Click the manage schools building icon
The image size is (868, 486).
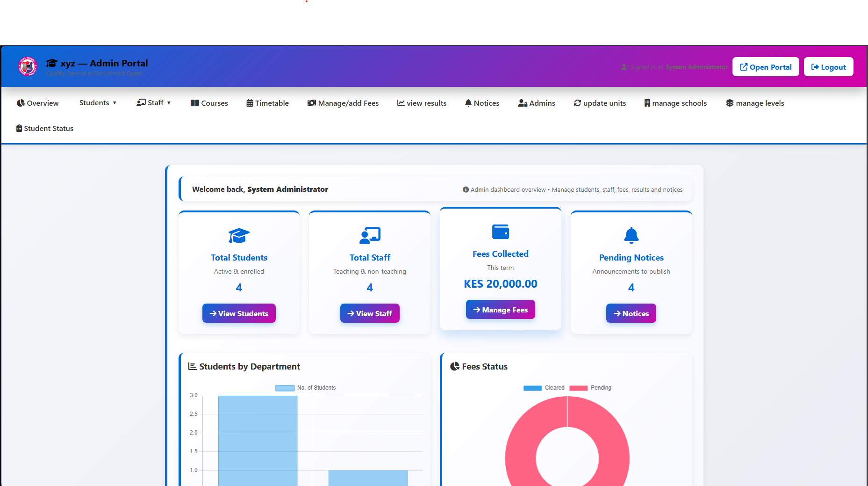point(647,103)
